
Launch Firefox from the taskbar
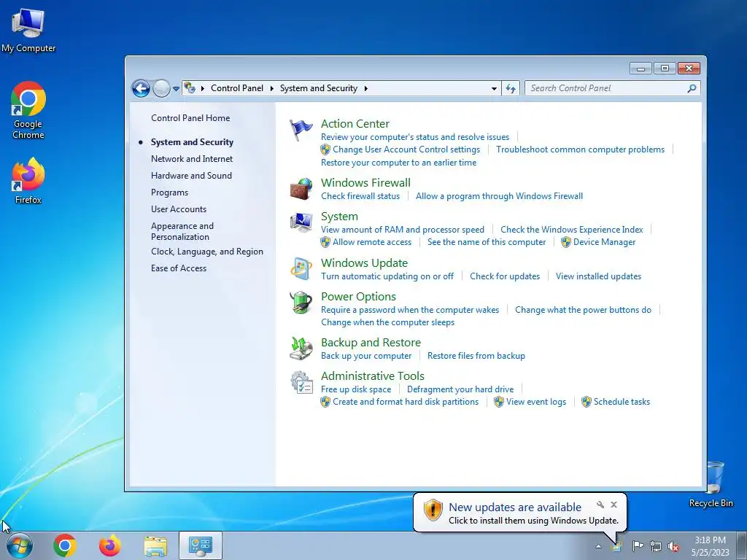click(x=109, y=545)
